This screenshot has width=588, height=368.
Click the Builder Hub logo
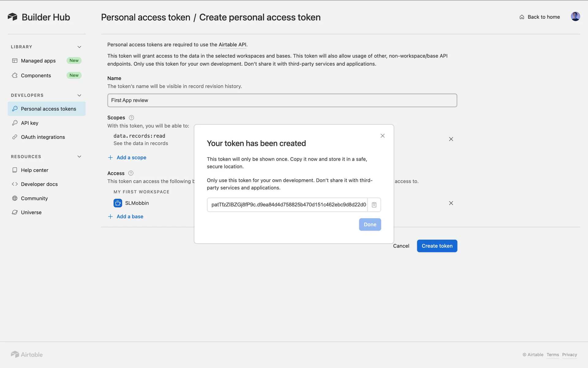pos(13,17)
